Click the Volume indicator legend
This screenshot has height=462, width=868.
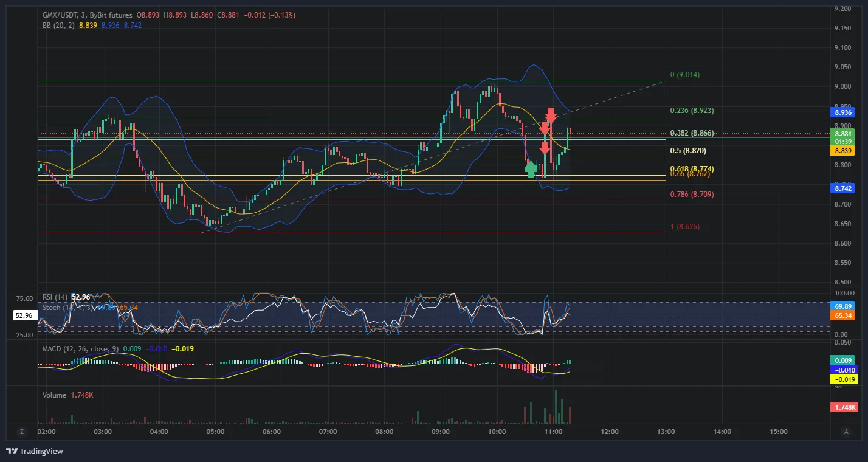click(54, 395)
